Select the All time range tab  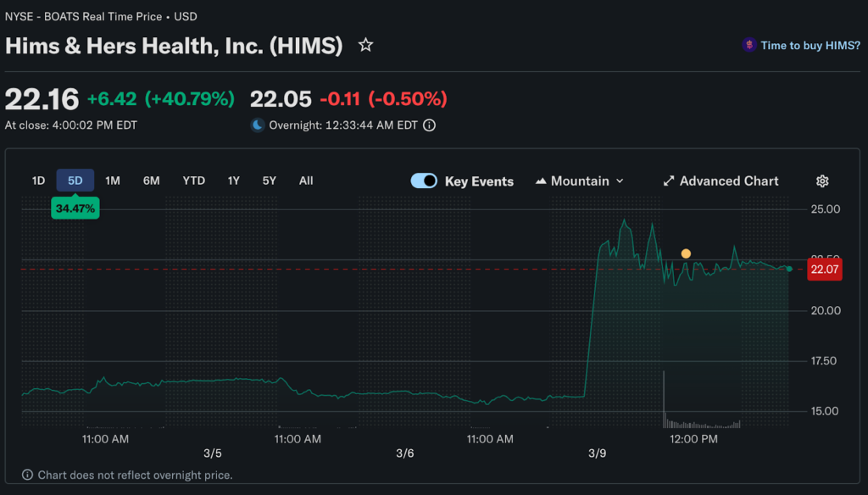306,181
